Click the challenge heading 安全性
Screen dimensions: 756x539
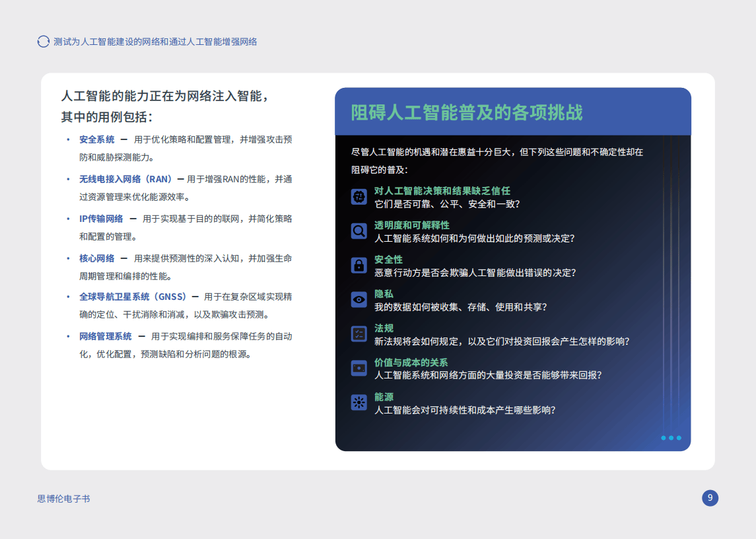[x=389, y=259]
